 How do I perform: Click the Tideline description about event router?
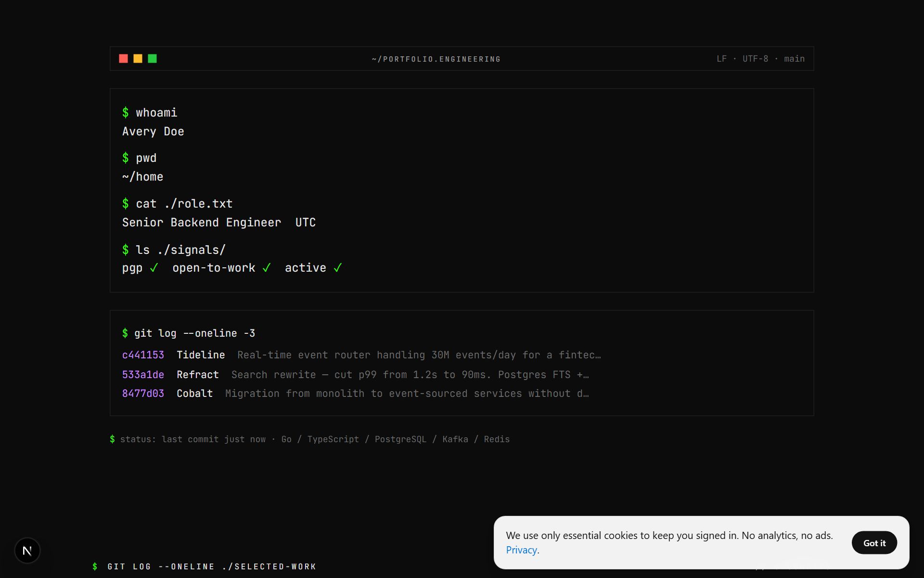click(419, 355)
